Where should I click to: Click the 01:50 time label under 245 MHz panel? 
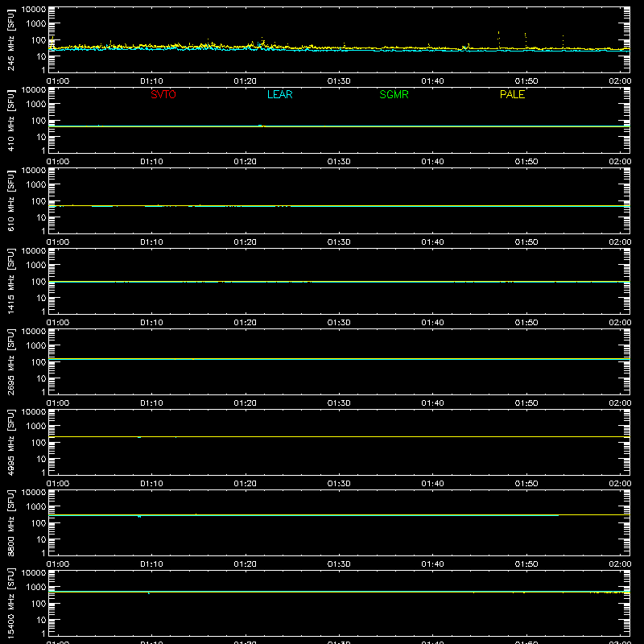tap(526, 81)
